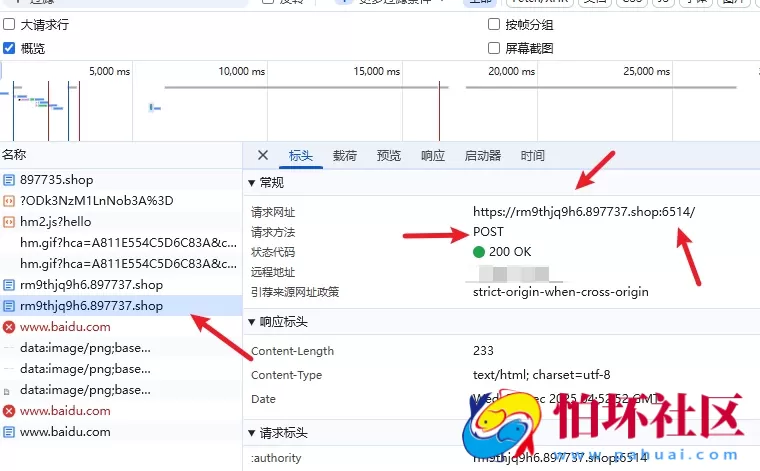Click the Content-Length value 233

coord(483,350)
